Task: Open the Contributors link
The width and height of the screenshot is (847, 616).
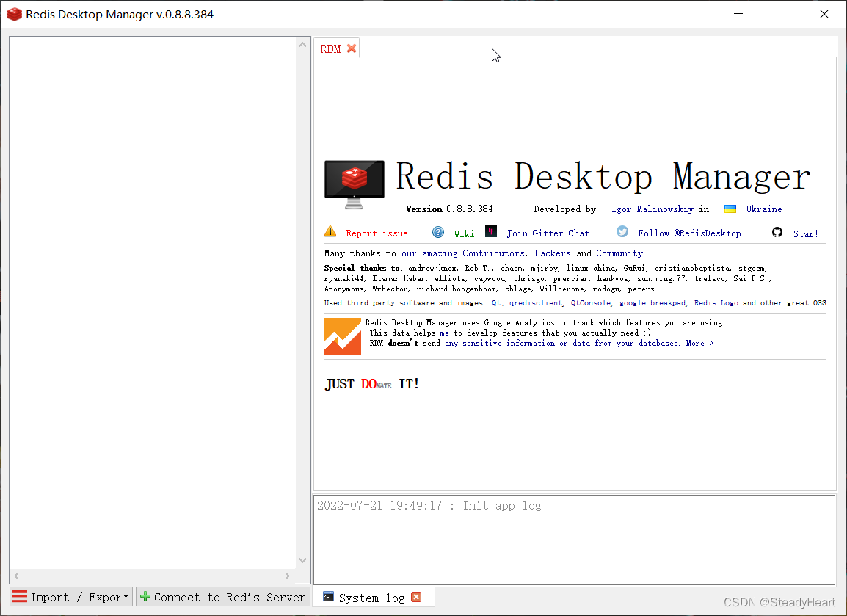Action: pos(493,253)
